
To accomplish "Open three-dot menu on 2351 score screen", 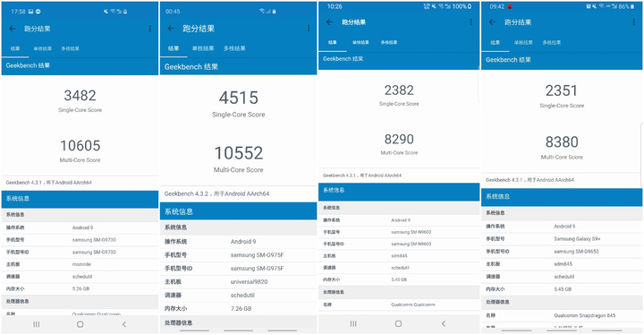I will pos(634,21).
